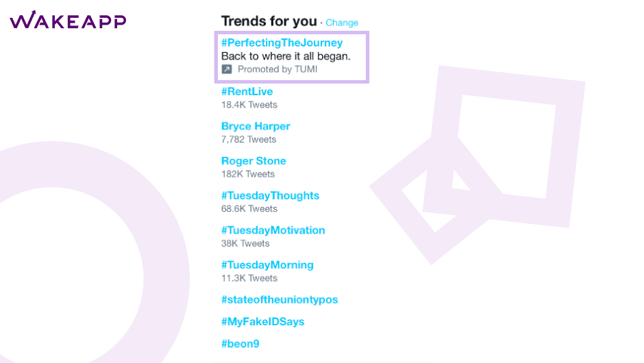Viewport: 644px width, 363px height.
Task: Open the Roger Stone trend
Action: tap(253, 160)
